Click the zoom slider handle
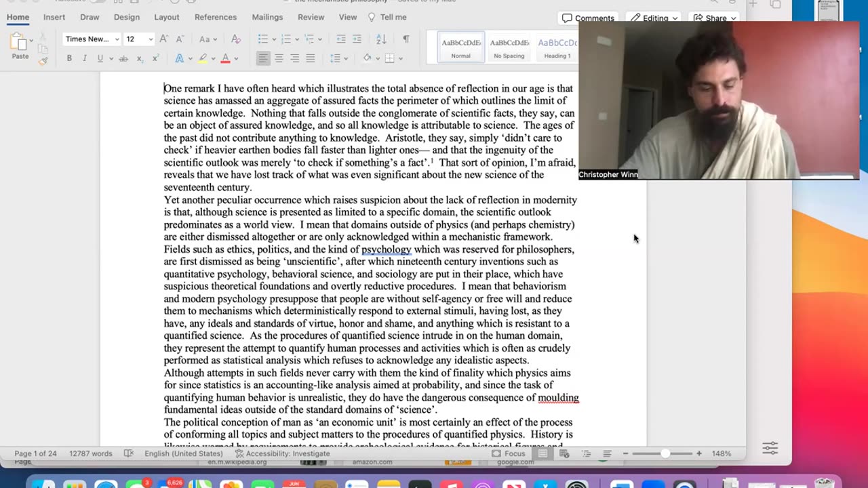Screen dimensions: 868x488 pyautogui.click(x=665, y=453)
